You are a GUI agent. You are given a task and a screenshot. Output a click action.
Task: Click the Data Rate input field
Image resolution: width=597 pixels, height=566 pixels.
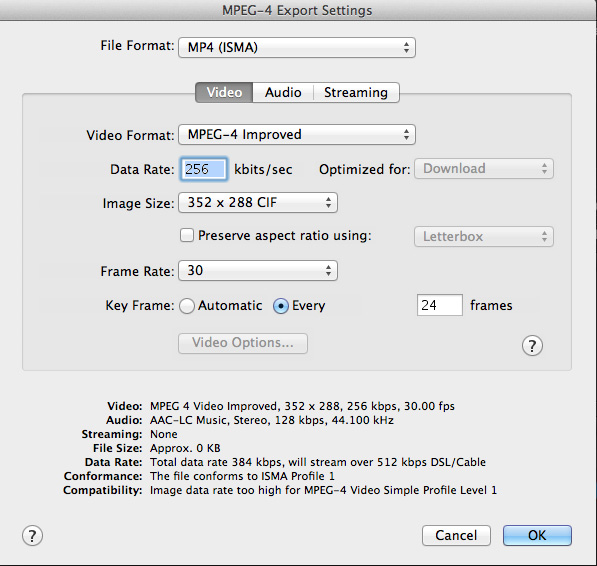[204, 169]
